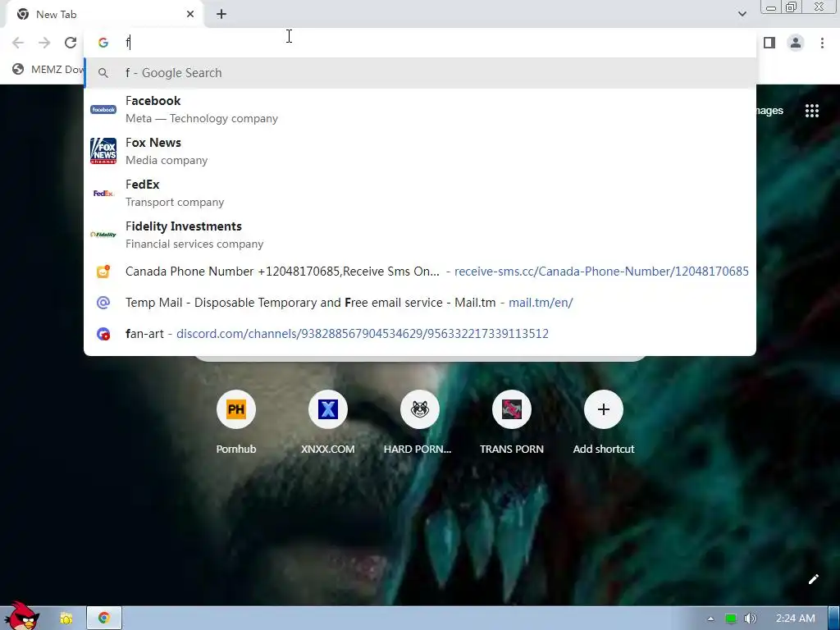The height and width of the screenshot is (630, 840).
Task: Open the fan-art discord suggestion
Action: click(x=420, y=334)
